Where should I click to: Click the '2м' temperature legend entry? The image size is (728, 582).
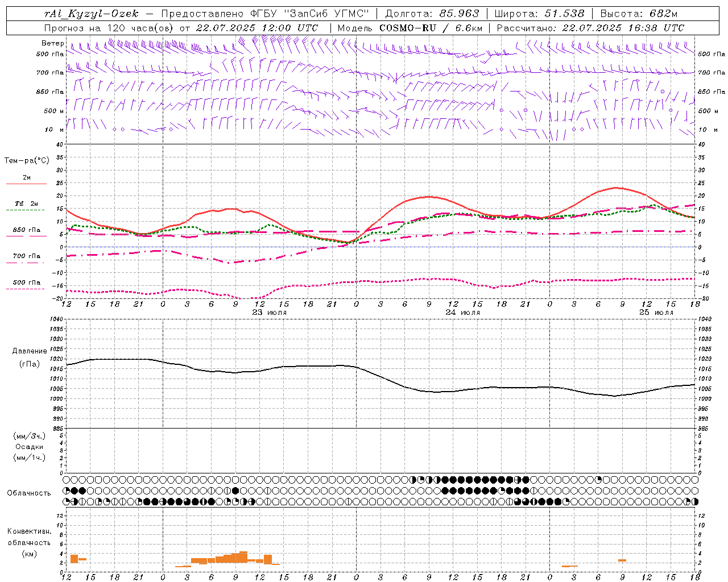(x=27, y=178)
